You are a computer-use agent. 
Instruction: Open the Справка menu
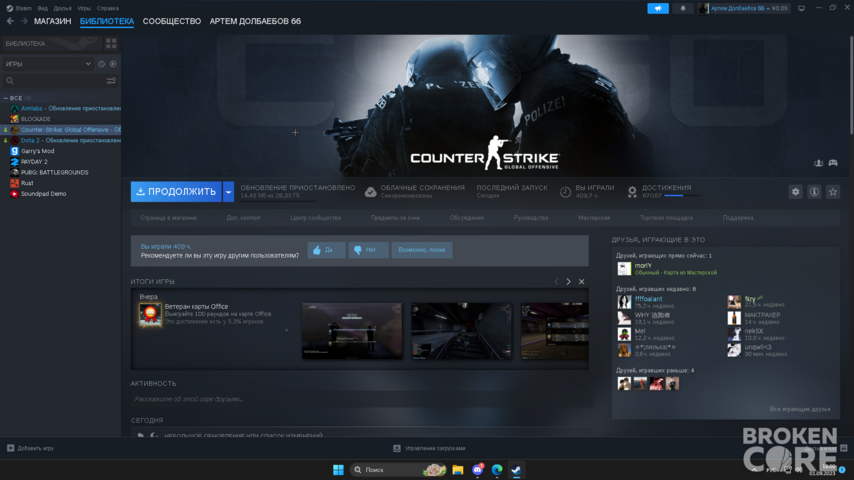coord(107,8)
